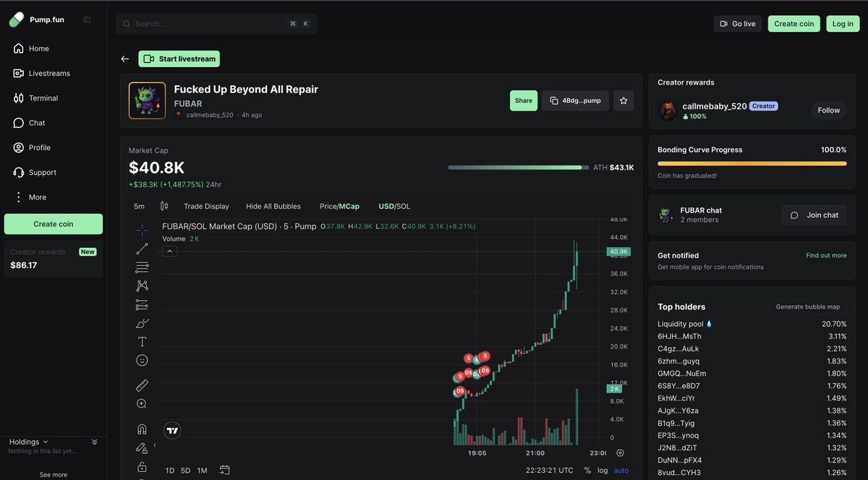The image size is (868, 480).
Task: Select the zoom in tool
Action: click(x=142, y=404)
